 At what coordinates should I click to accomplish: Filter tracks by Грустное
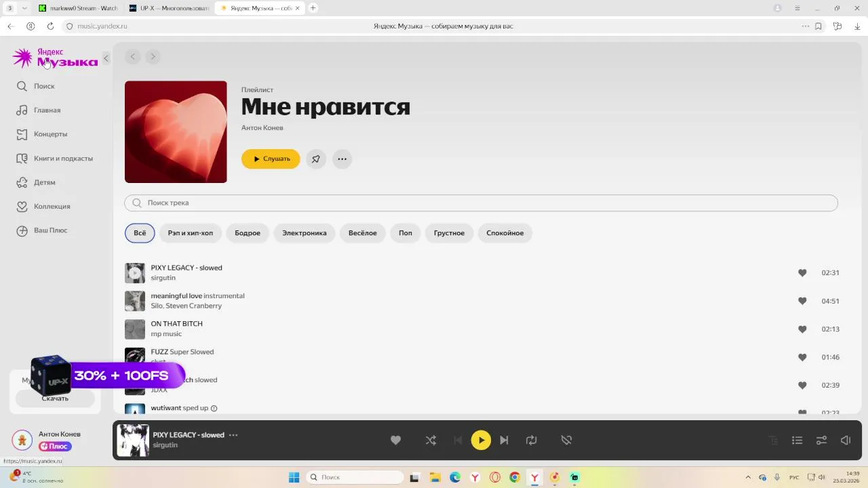(x=450, y=233)
